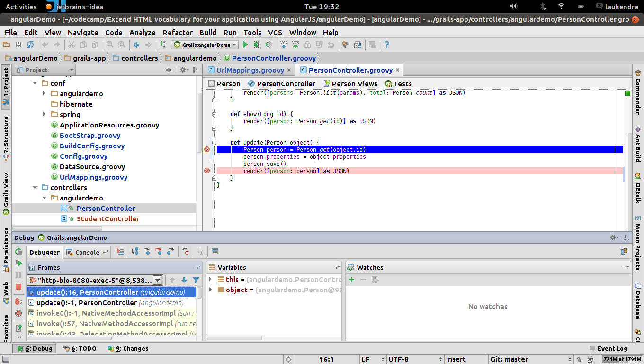The width and height of the screenshot is (644, 364).
Task: Click the green Run button in toolbar
Action: (245, 45)
